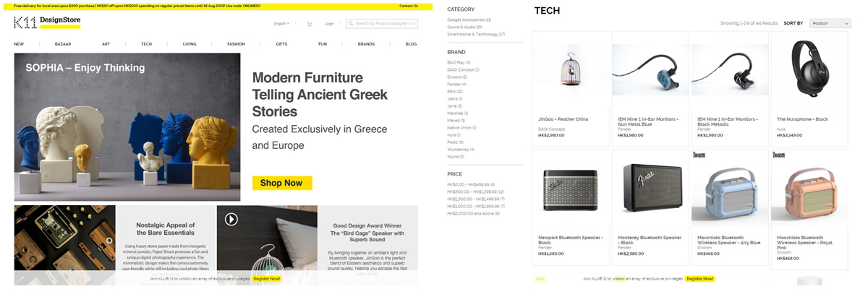Open the English language dropdown
The height and width of the screenshot is (289, 868).
[x=281, y=24]
